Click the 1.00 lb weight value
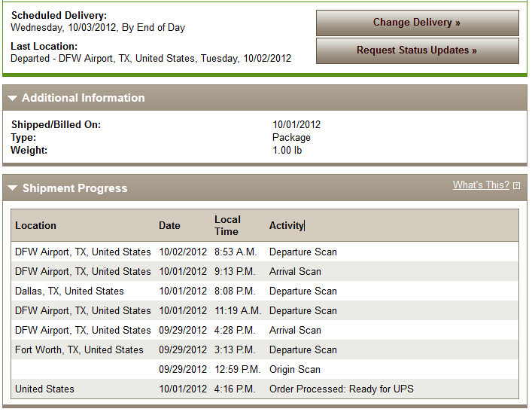The image size is (532, 412). [x=287, y=150]
